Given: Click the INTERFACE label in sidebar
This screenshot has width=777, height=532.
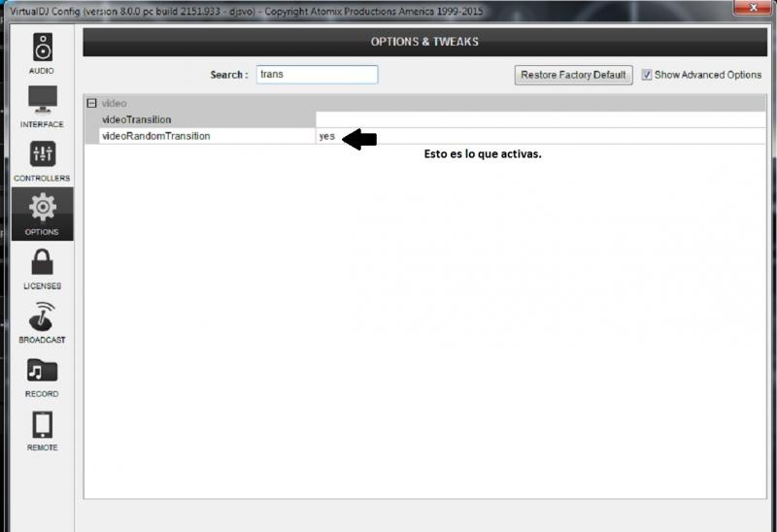Looking at the screenshot, I should click(x=42, y=124).
